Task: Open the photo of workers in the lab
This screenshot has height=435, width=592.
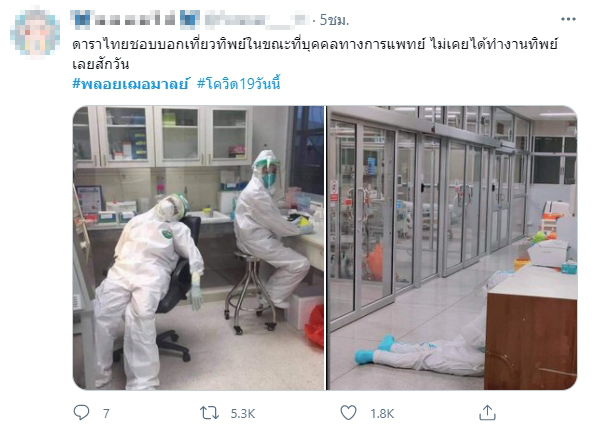Action: pos(199,248)
